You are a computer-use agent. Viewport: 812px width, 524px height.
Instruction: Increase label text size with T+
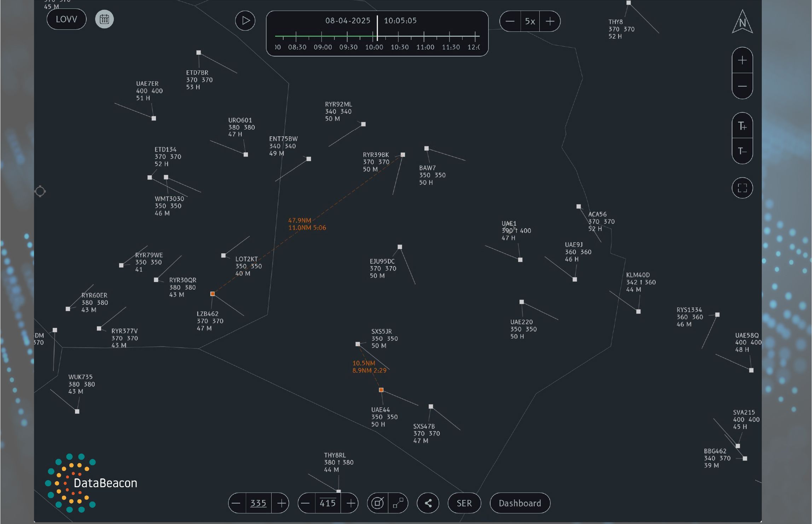click(x=742, y=126)
